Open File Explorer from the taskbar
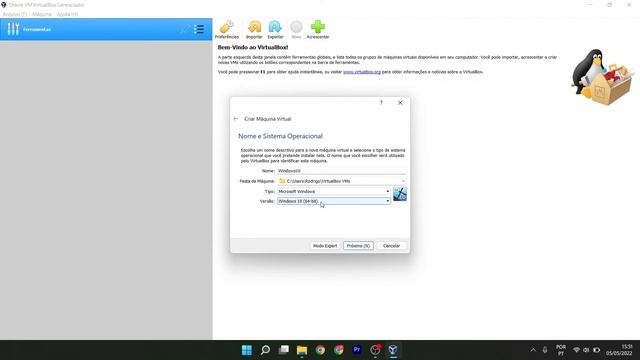Viewport: 640px width, 360px height. [302, 350]
